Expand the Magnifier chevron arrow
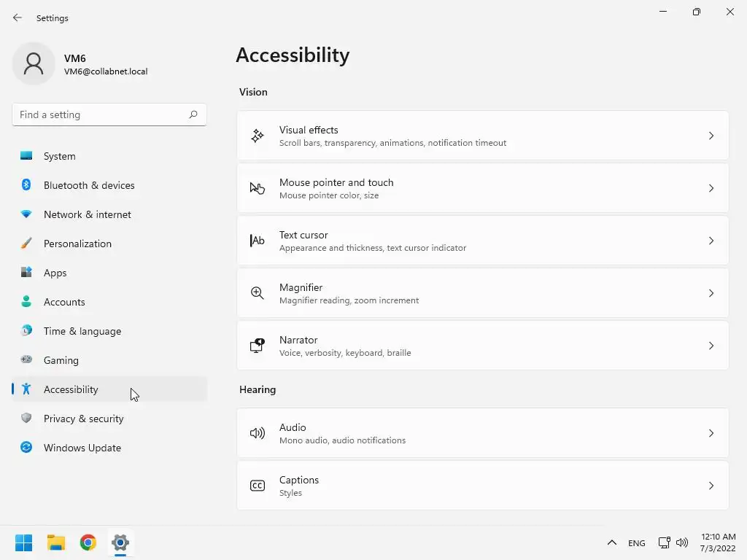Screen dimensions: 747x560 click(711, 293)
